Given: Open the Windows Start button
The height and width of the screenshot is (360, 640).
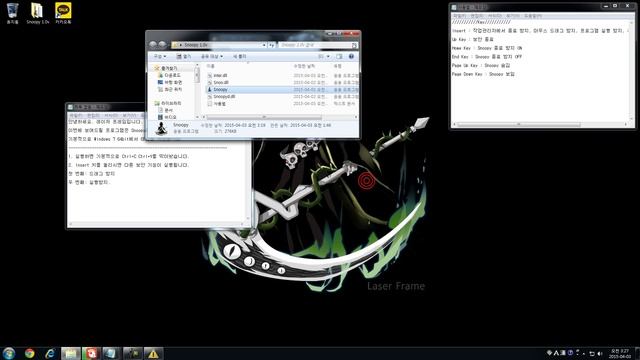Looking at the screenshot, I should point(9,353).
